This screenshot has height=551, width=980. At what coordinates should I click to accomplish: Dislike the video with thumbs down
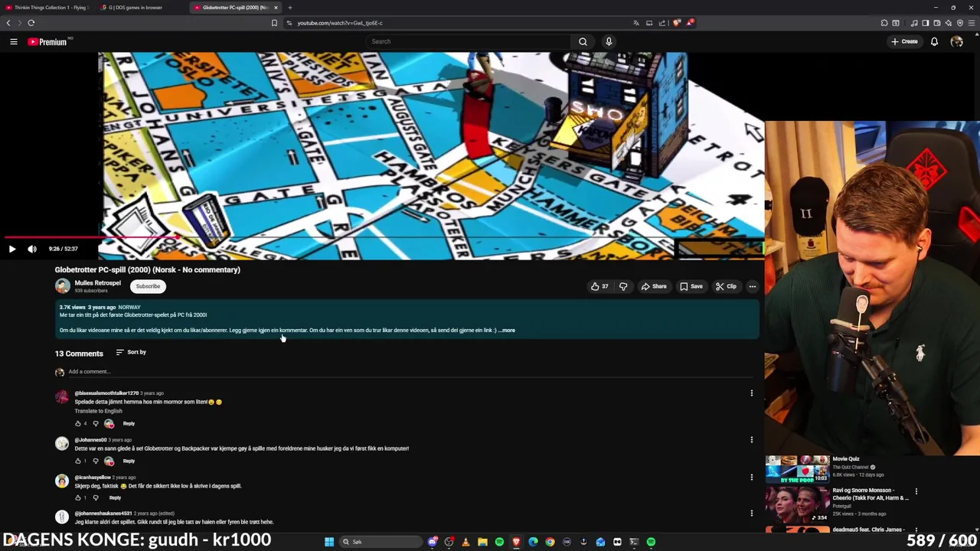[x=623, y=286]
